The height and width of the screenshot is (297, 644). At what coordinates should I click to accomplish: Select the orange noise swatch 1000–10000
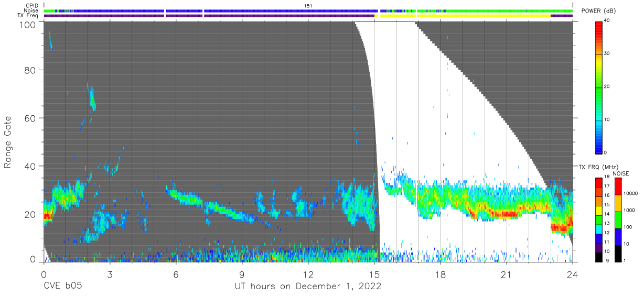coord(618,203)
